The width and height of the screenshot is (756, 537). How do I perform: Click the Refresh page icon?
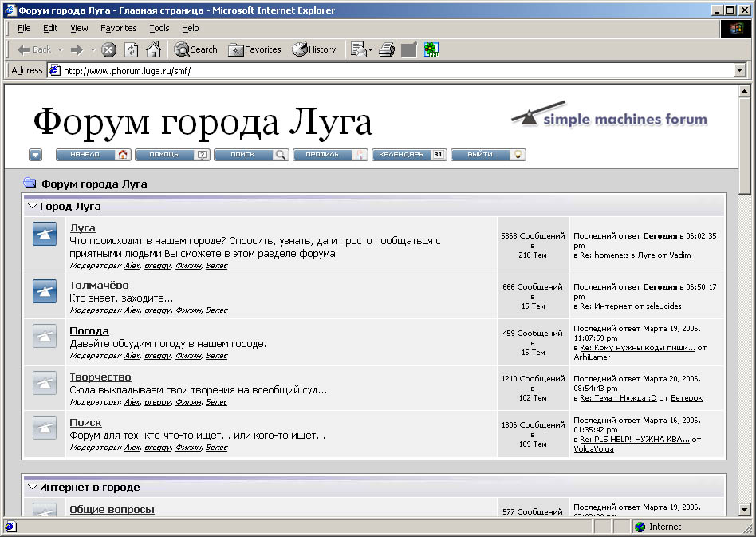(x=131, y=49)
